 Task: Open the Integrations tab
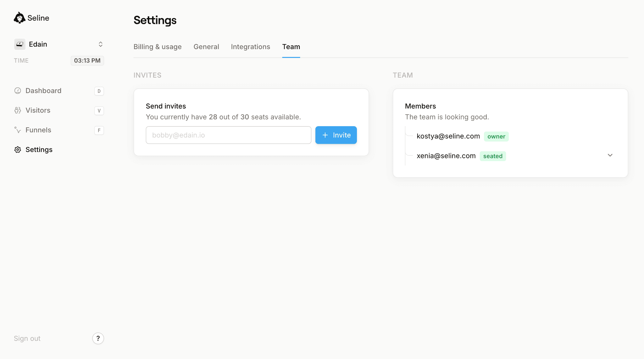[x=251, y=47]
